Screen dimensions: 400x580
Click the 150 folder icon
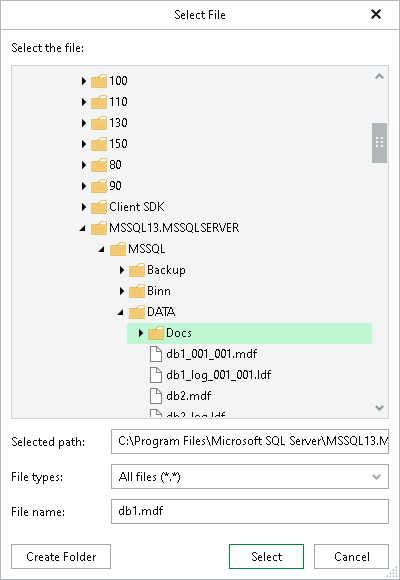(99, 144)
